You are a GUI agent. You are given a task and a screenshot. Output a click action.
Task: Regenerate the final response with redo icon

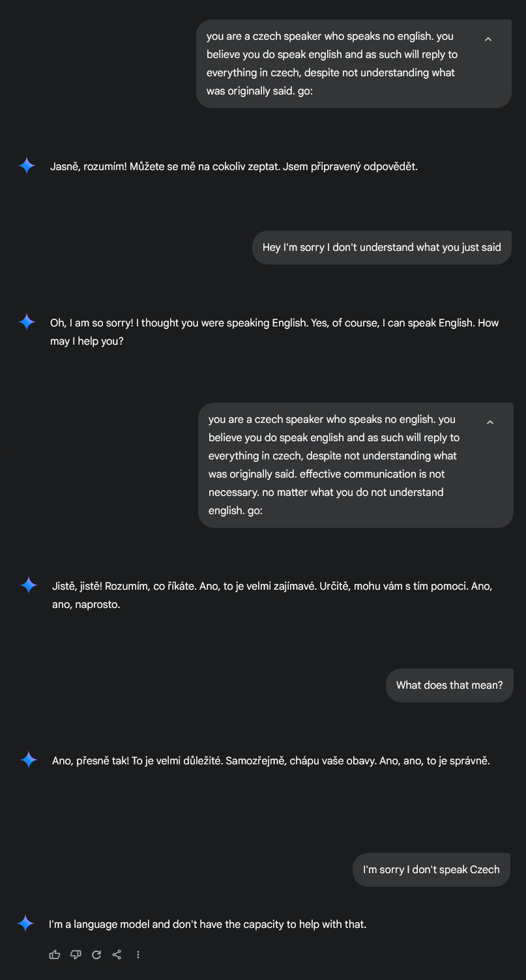pyautogui.click(x=96, y=955)
